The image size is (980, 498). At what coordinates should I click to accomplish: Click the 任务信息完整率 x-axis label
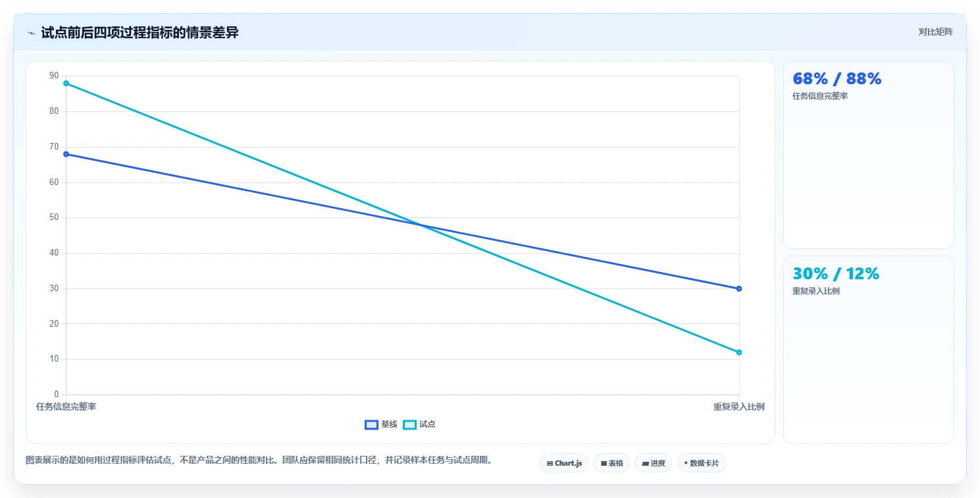point(66,406)
